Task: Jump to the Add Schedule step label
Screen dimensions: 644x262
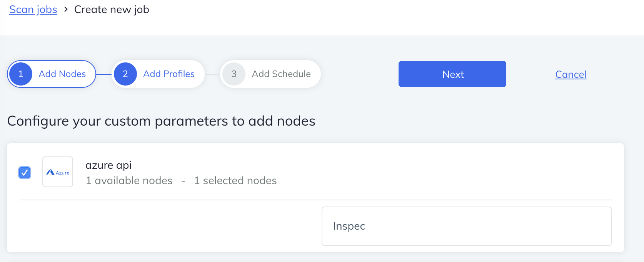Action: click(281, 74)
